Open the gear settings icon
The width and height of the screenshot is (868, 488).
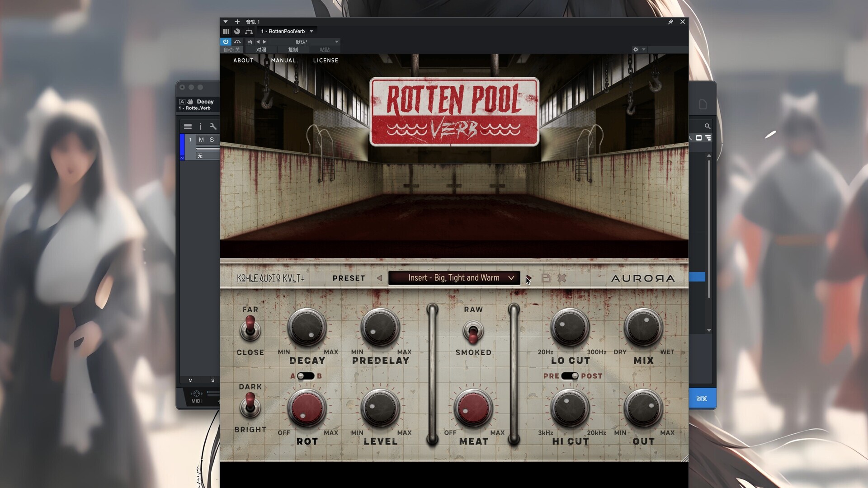point(636,49)
